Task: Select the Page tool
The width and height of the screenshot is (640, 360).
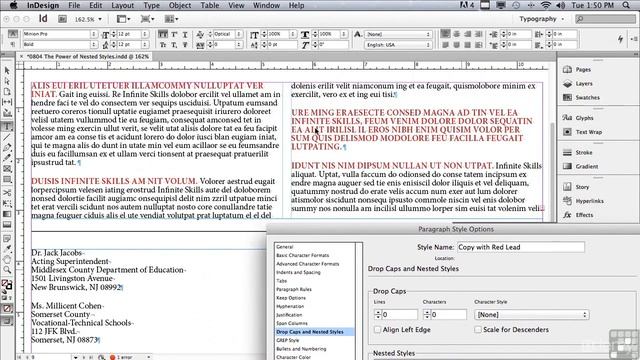Action: [x=7, y=92]
